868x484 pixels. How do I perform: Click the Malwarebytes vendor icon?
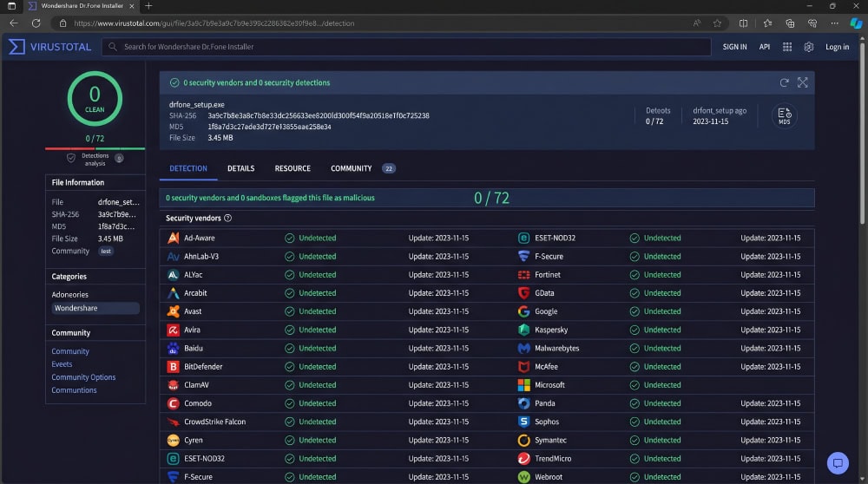click(x=523, y=349)
